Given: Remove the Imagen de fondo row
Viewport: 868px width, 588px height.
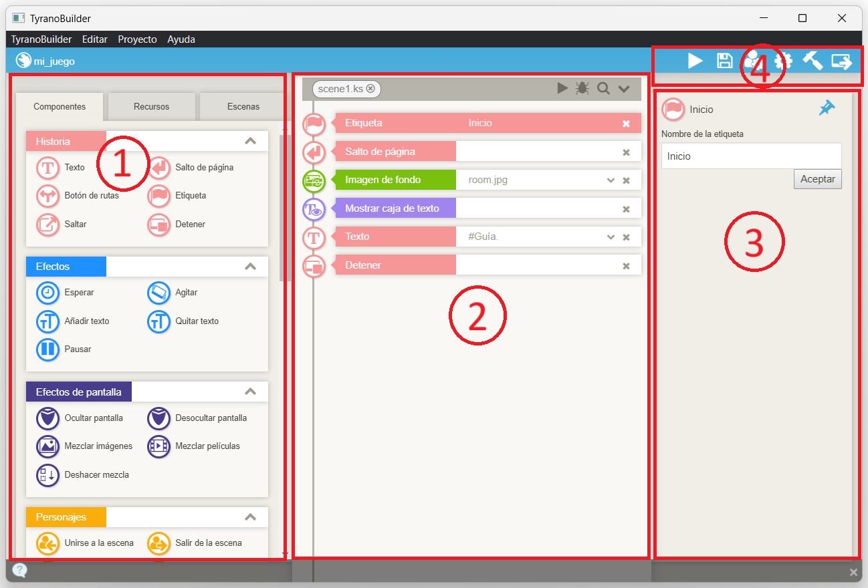Looking at the screenshot, I should 627,180.
